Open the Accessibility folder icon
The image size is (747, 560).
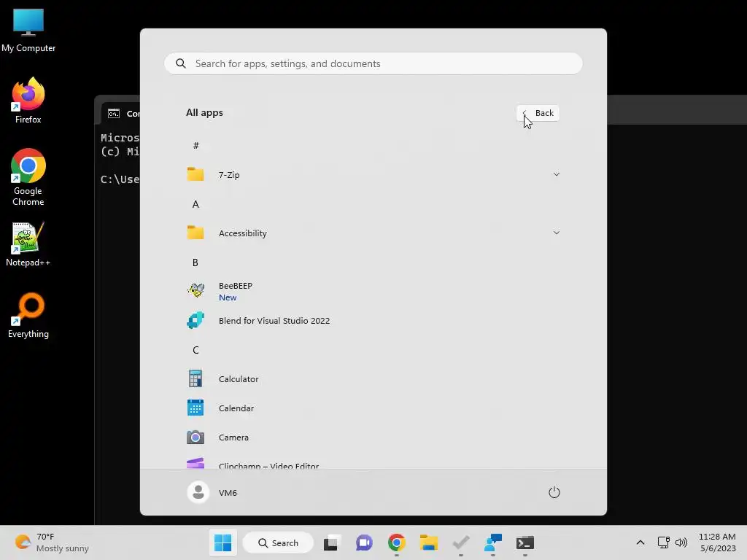[196, 233]
